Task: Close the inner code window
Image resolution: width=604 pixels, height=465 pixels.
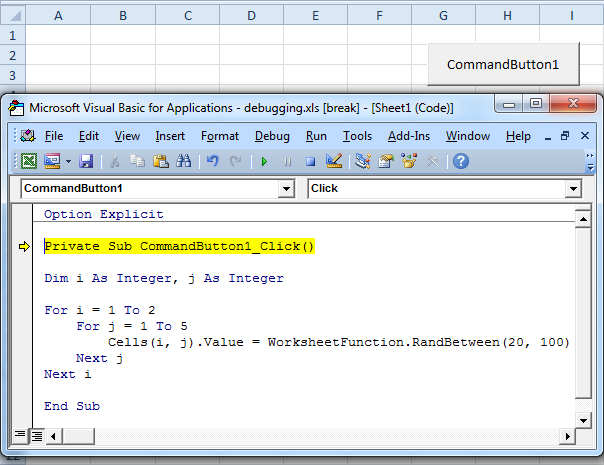Action: click(x=585, y=136)
